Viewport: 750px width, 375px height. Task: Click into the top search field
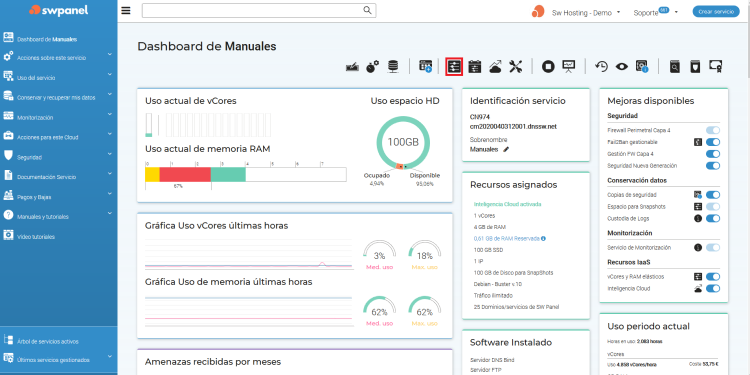(x=259, y=11)
